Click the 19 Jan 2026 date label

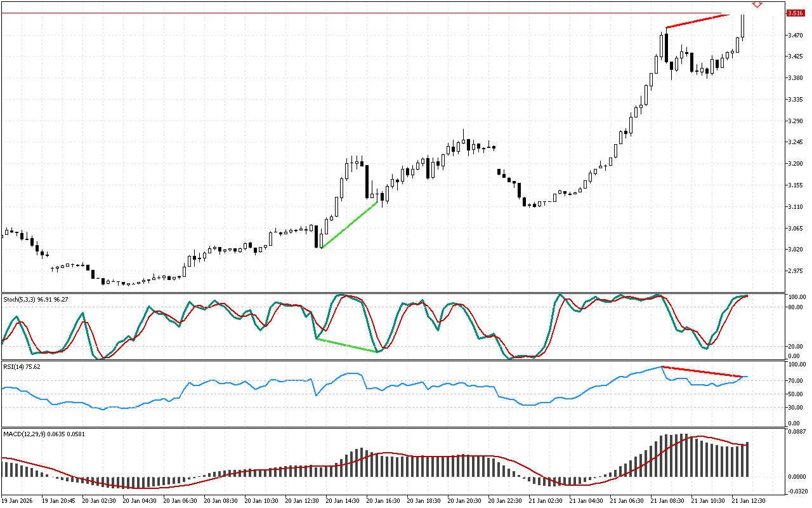tap(18, 500)
